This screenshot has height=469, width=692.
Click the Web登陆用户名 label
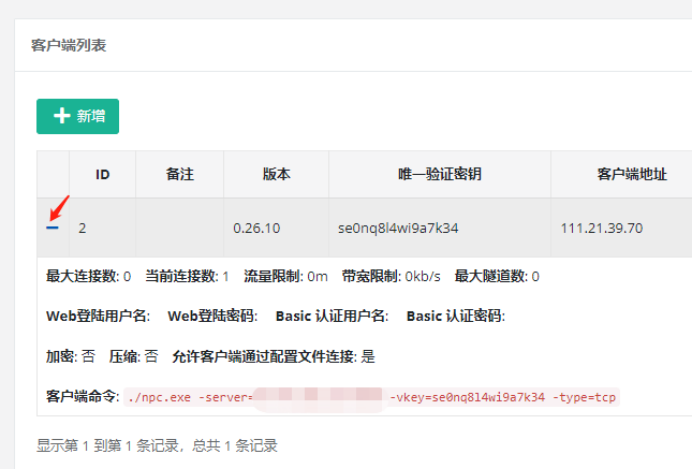[98, 316]
